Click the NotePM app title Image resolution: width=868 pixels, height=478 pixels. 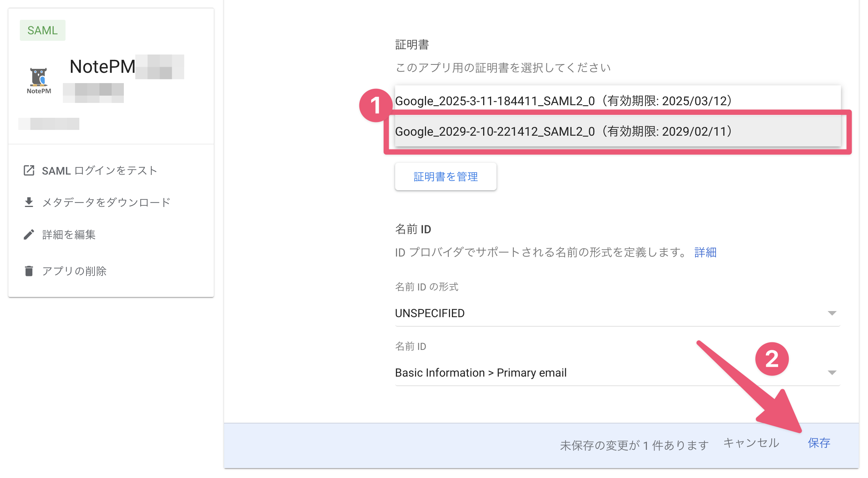102,67
